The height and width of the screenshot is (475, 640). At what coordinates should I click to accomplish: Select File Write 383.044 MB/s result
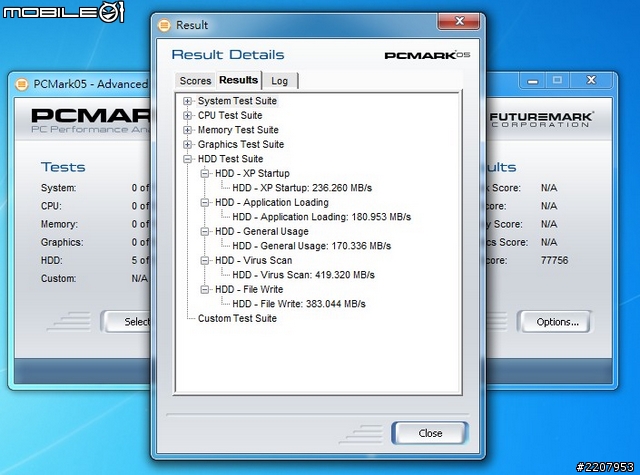[x=299, y=304]
